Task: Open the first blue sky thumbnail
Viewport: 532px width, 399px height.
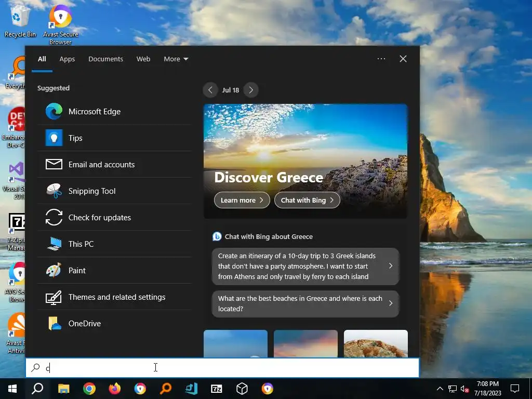Action: pos(235,343)
